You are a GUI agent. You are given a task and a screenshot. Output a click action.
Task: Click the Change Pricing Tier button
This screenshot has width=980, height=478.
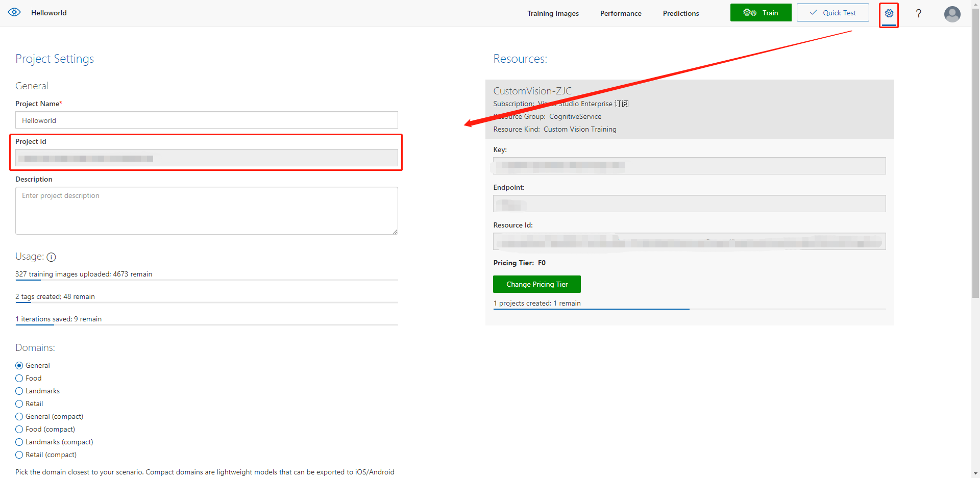click(536, 284)
